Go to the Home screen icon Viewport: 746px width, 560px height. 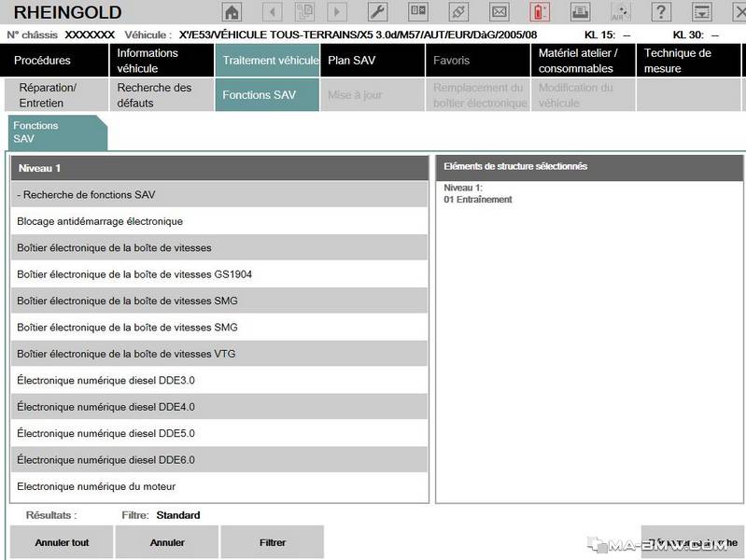(x=232, y=12)
